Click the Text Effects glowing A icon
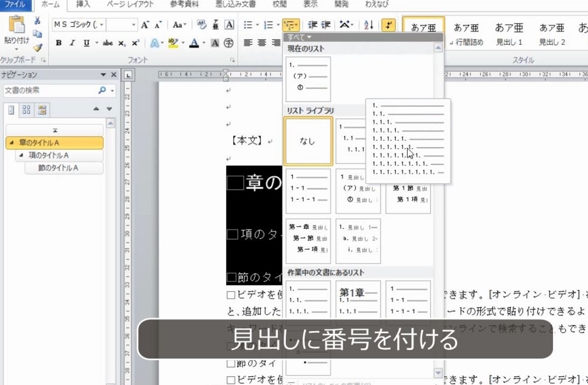588x385 pixels. point(154,43)
